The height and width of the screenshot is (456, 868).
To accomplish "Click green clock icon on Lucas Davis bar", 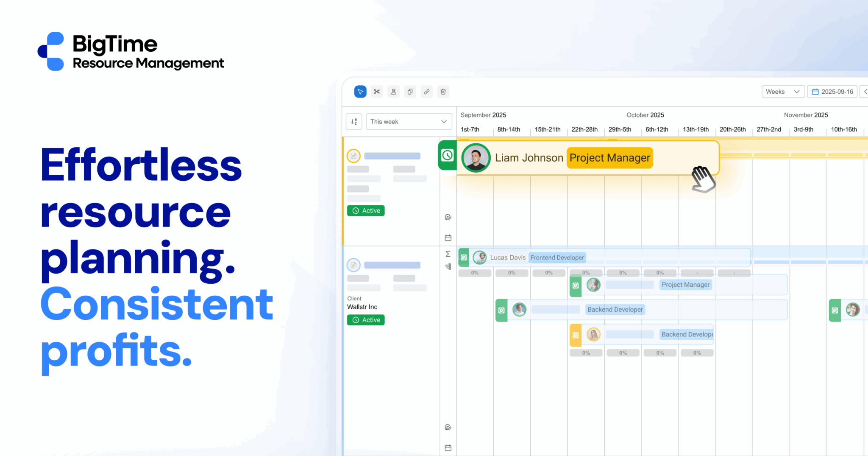I will pos(464,257).
